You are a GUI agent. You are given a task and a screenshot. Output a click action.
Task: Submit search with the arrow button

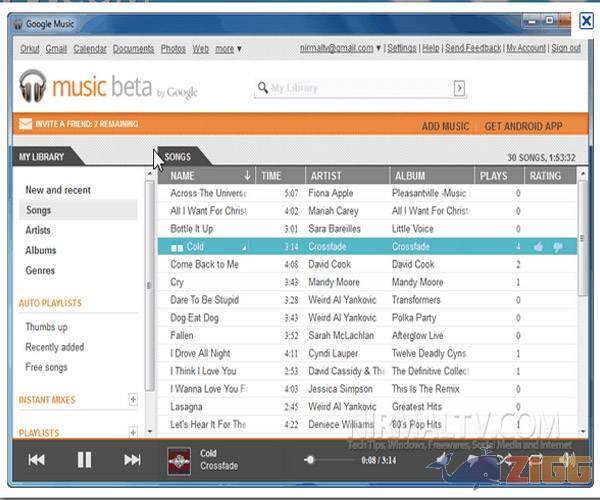pyautogui.click(x=459, y=88)
